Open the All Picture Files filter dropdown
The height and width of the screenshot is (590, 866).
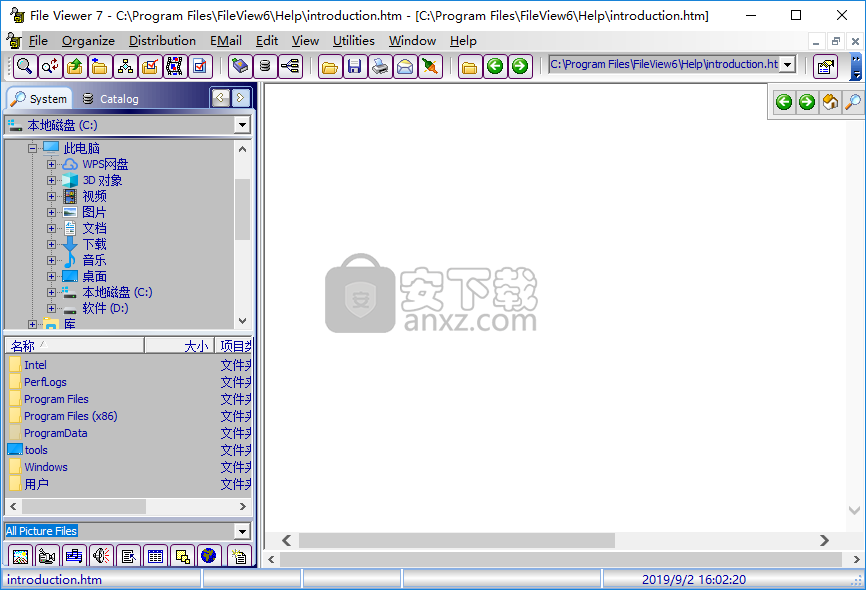pyautogui.click(x=242, y=531)
